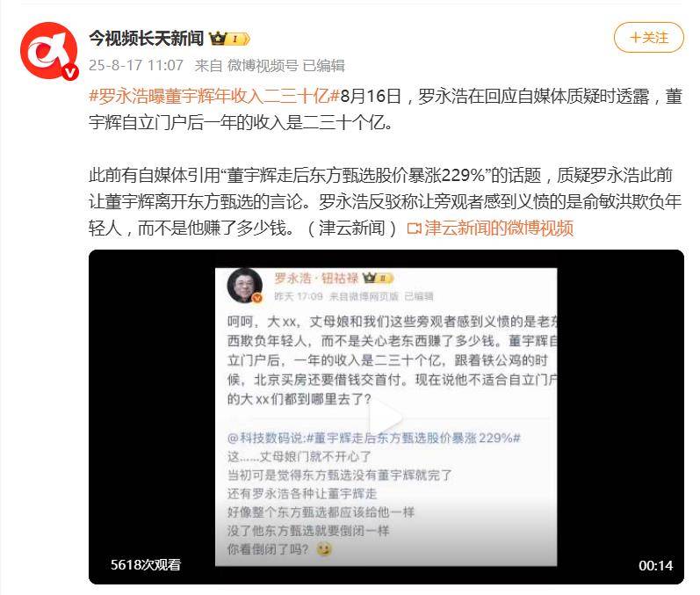Play the video with center play button
This screenshot has width=700, height=595.
tap(386, 417)
